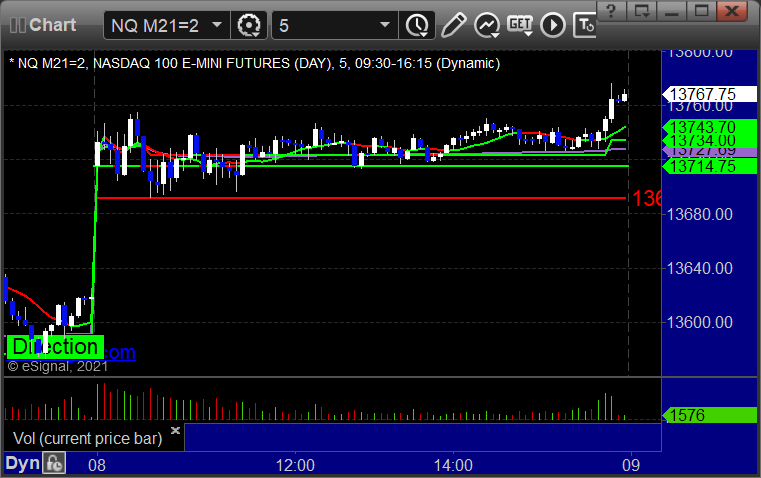Click the text tool icon in toolbar

pos(584,25)
